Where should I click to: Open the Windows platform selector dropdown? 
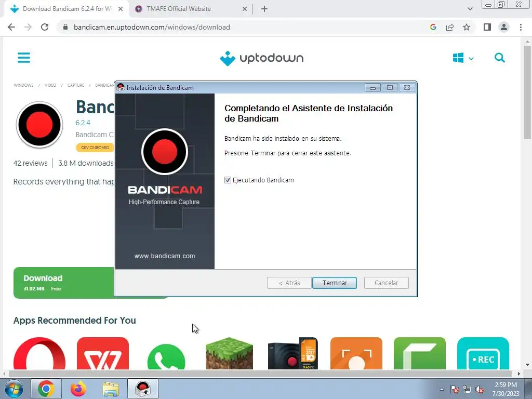pyautogui.click(x=463, y=58)
